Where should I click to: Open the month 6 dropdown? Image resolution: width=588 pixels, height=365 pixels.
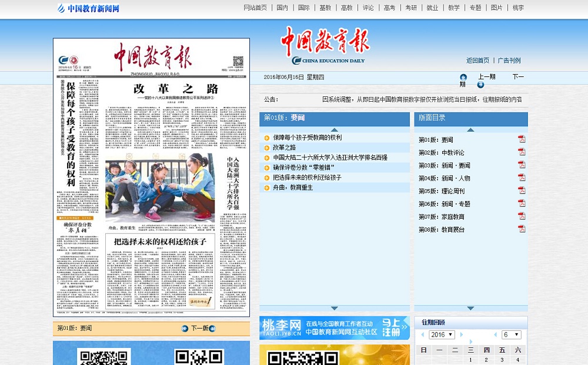coord(512,334)
